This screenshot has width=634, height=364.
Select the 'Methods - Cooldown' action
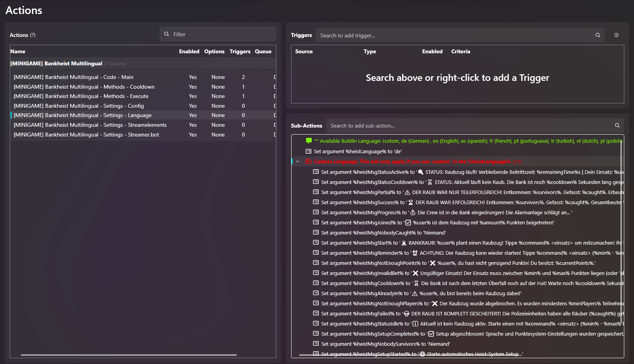(x=143, y=87)
